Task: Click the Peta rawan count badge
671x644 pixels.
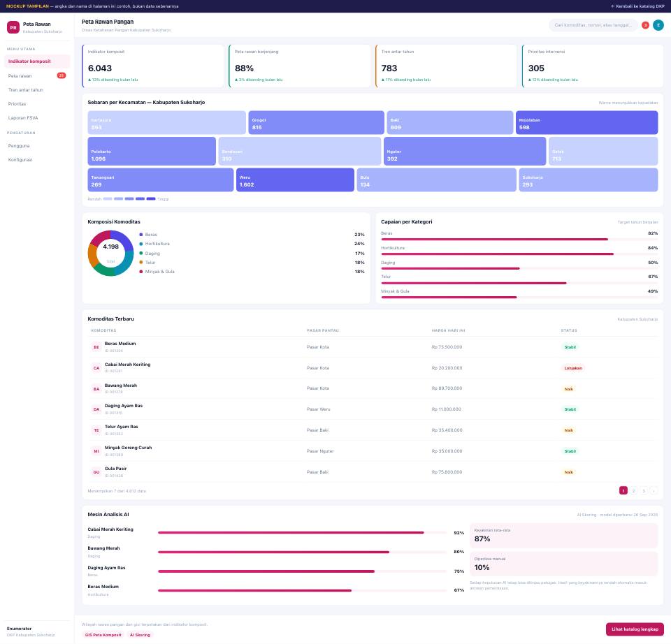Action: coord(62,75)
